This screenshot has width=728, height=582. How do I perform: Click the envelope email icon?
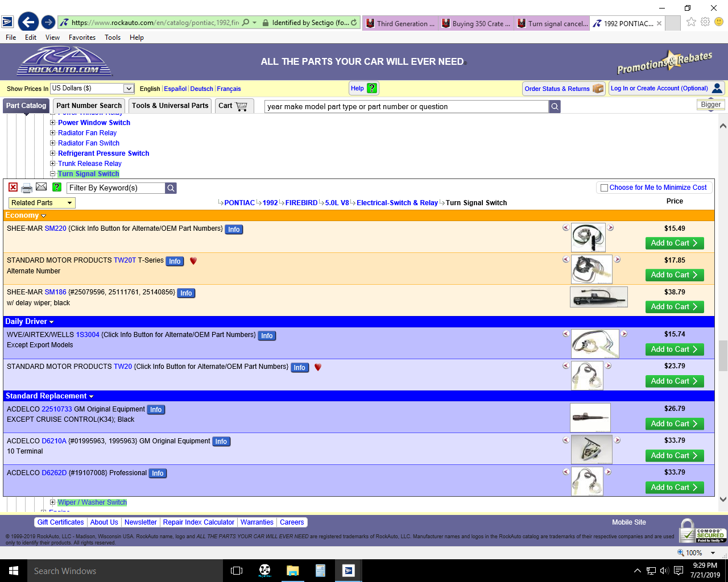pos(42,187)
